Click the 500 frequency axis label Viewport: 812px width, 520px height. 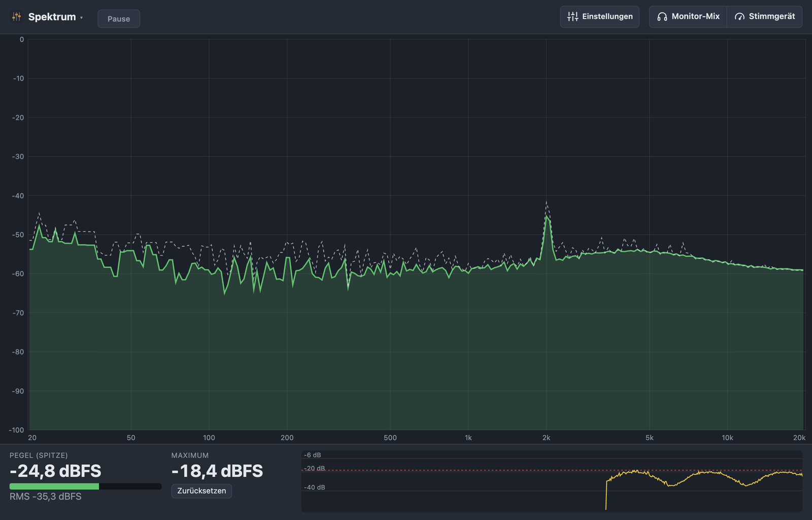click(x=390, y=438)
